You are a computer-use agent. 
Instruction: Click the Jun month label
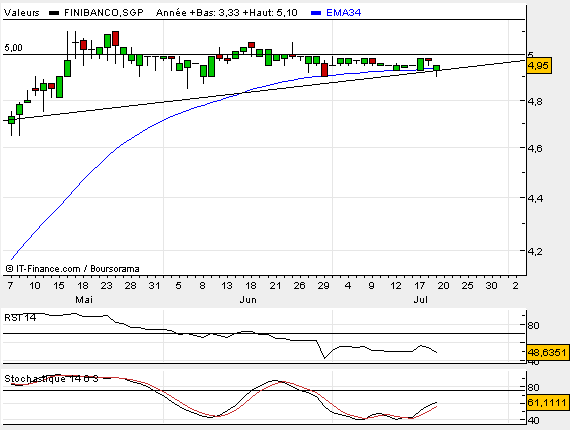[248, 300]
